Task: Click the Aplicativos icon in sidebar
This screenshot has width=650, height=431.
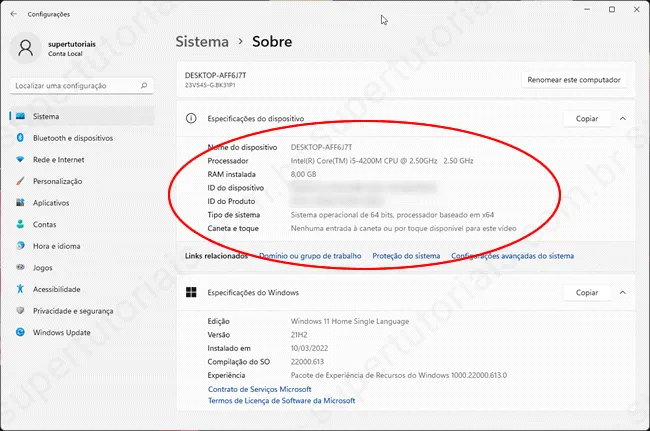Action: tap(20, 203)
